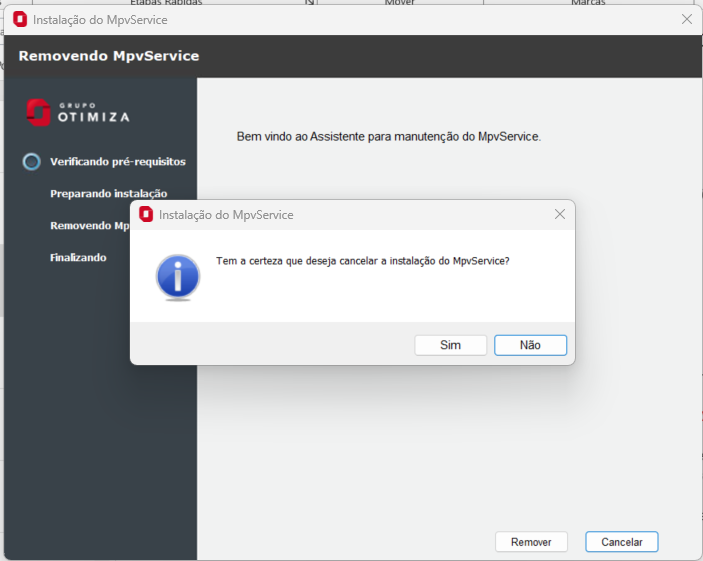Select the 'Finalizando' step in the sidebar

[x=78, y=257]
